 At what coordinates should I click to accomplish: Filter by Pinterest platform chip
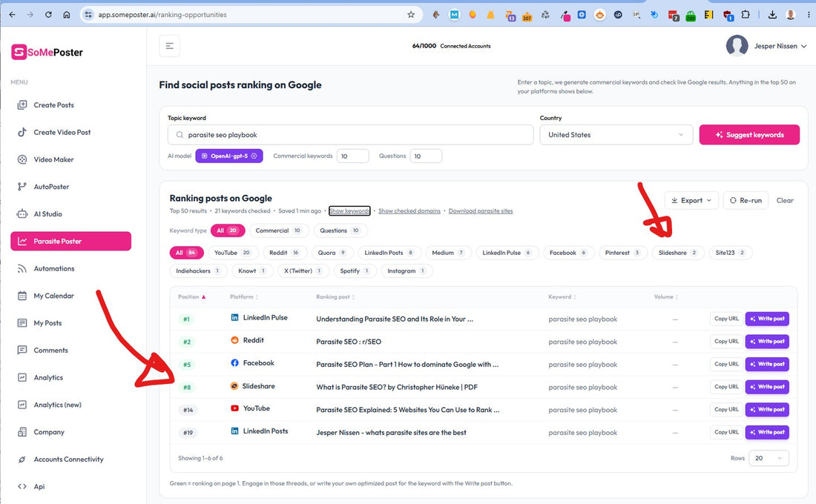[x=622, y=253]
